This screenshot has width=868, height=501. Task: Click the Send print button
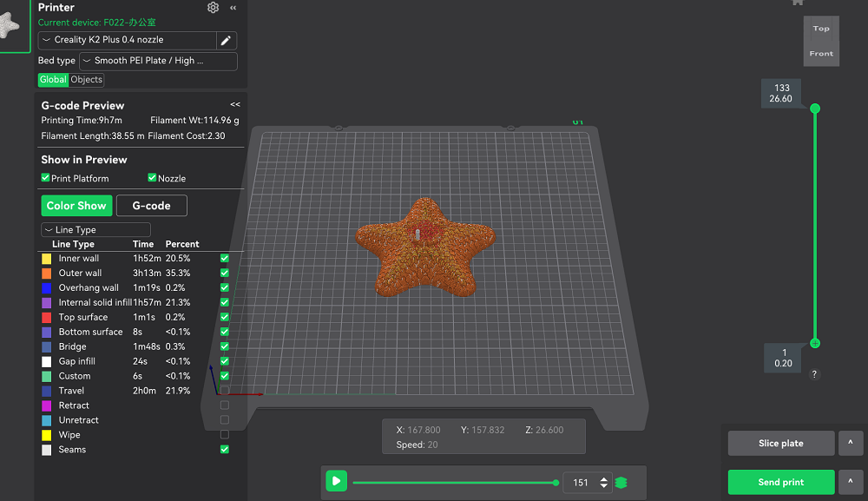[780, 483]
